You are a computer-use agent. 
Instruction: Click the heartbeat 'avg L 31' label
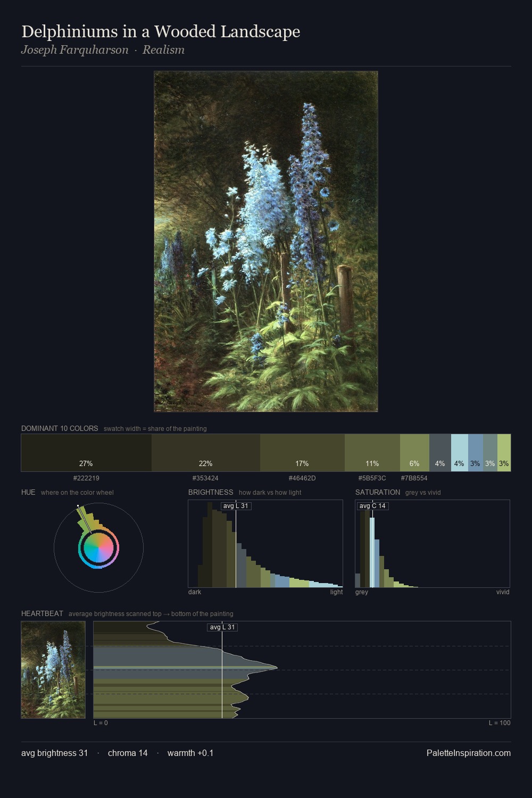coord(222,627)
